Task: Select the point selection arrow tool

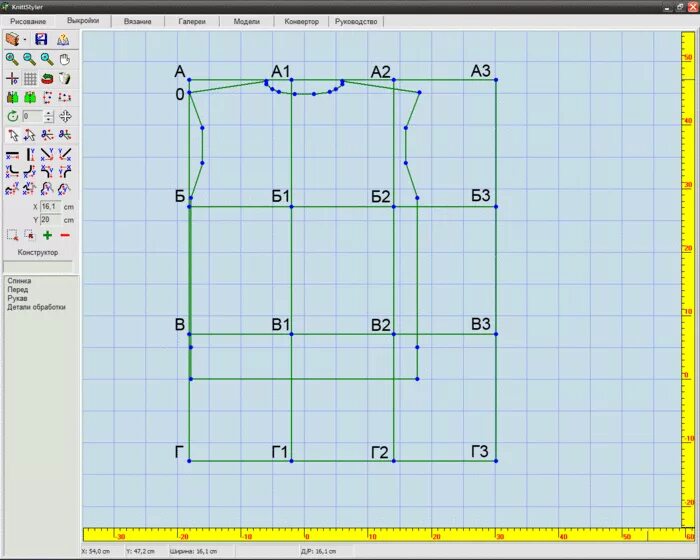Action: [x=12, y=134]
